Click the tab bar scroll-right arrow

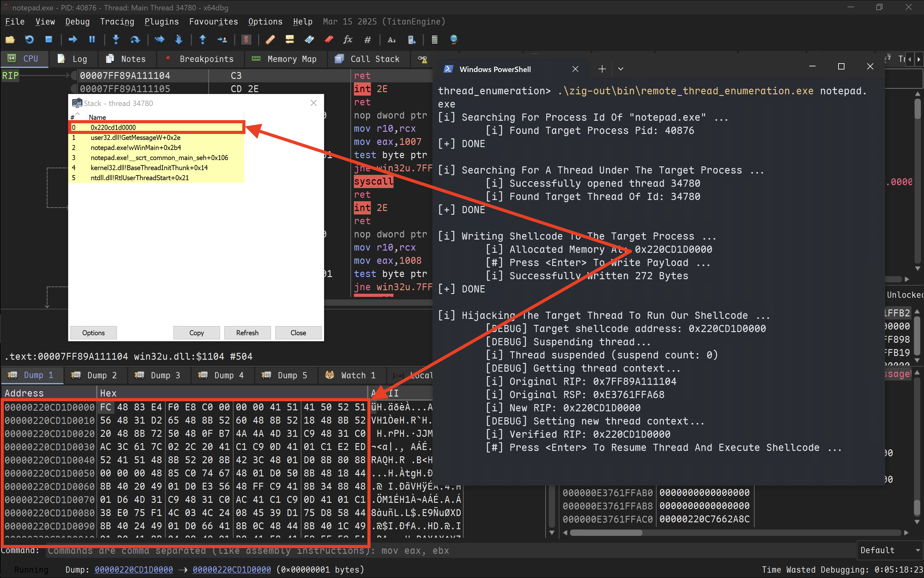point(919,59)
